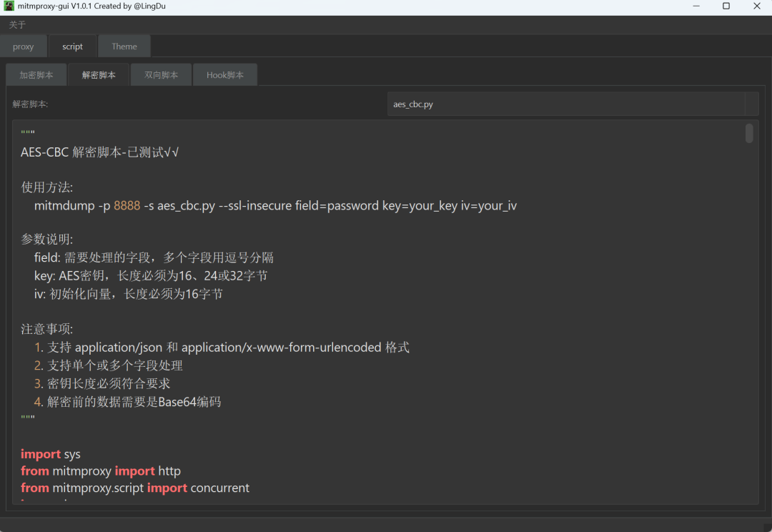Click the dropdown arrow of script selector
Viewport: 772px width, 532px height.
pos(752,104)
